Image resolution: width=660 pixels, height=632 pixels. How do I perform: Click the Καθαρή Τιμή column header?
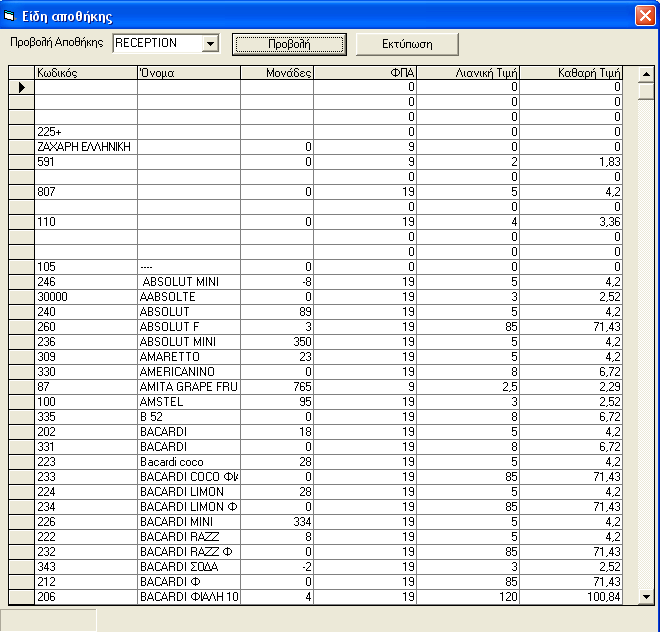[571, 73]
